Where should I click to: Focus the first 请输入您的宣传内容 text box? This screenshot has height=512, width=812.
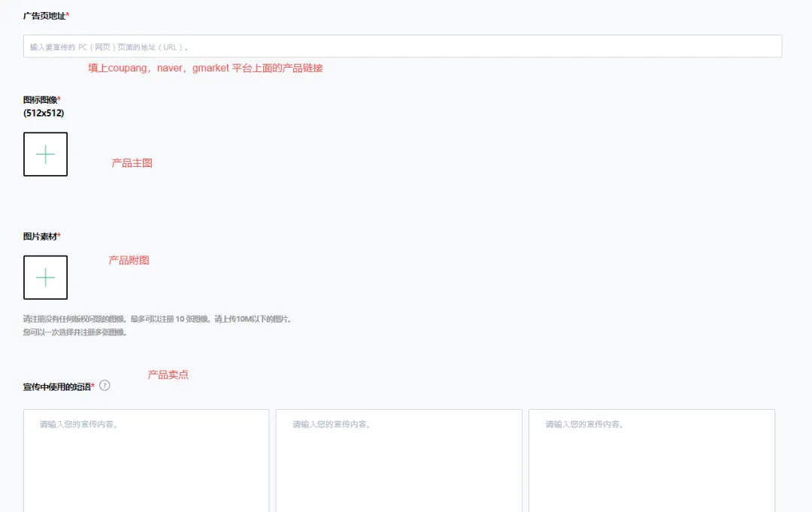point(146,461)
